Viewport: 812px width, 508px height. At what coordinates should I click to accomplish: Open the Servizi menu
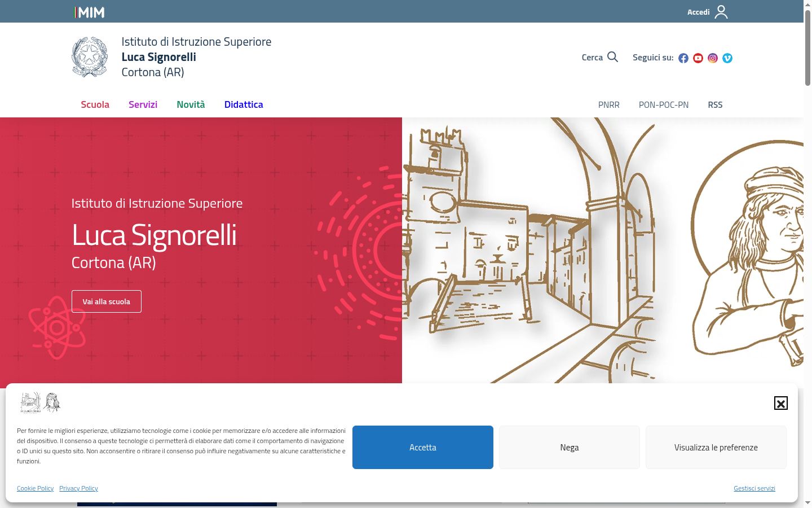click(x=143, y=104)
